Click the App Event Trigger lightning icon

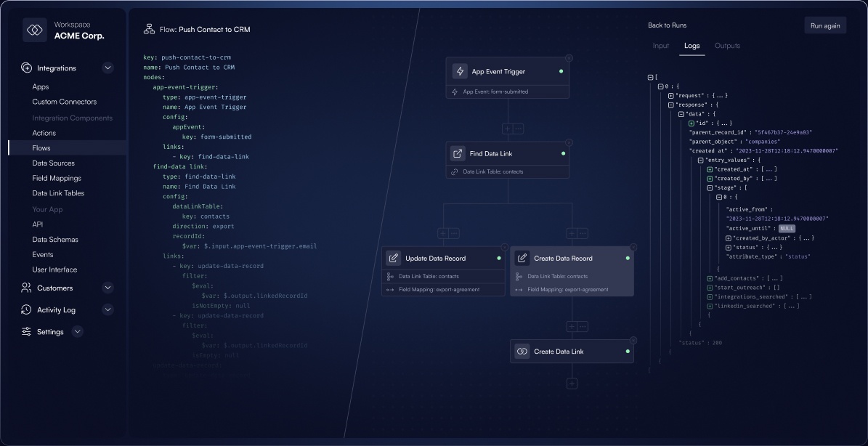click(x=460, y=71)
